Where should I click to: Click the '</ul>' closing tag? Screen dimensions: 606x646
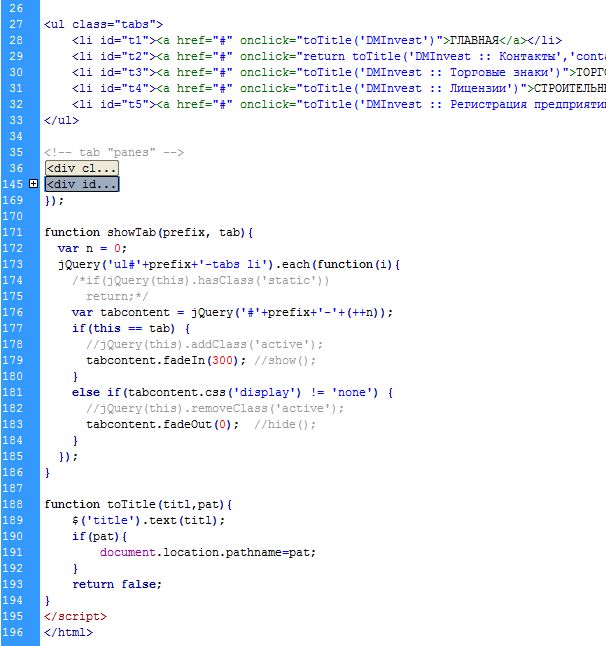pyautogui.click(x=61, y=120)
